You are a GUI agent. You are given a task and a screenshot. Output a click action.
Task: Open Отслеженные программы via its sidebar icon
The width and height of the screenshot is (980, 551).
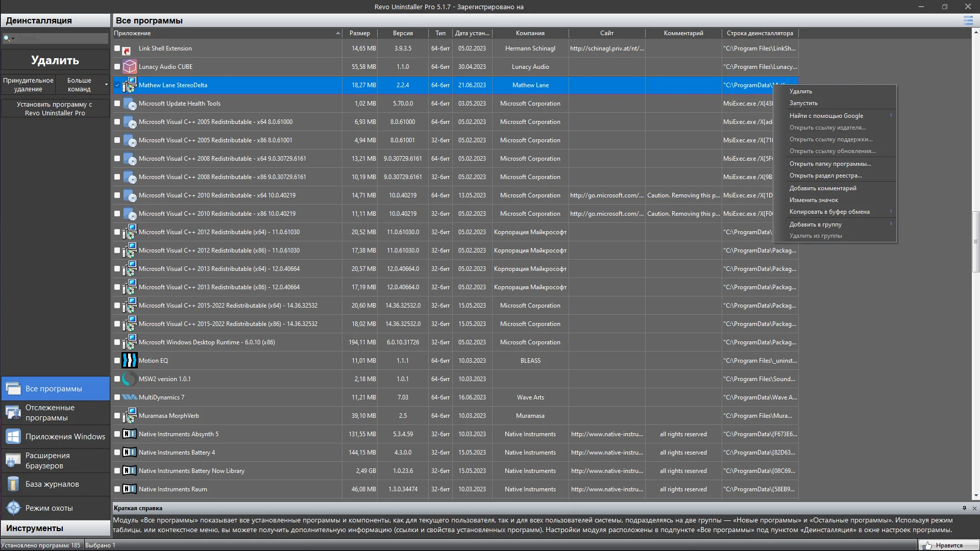[13, 413]
